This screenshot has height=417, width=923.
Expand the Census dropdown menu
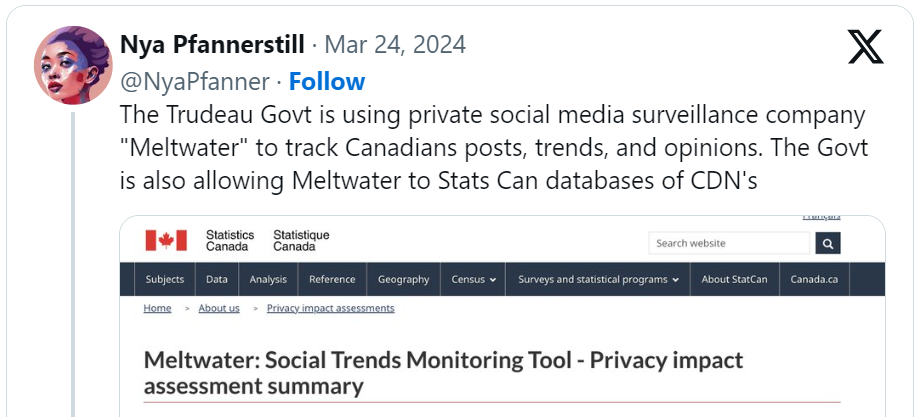click(x=473, y=279)
